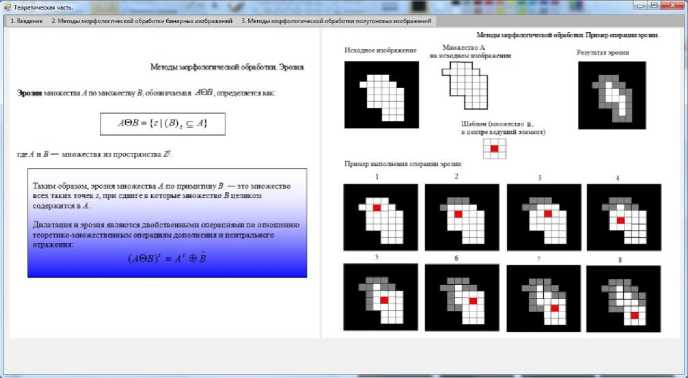
Task: Open the '1. Введение' tab
Action: (26, 21)
